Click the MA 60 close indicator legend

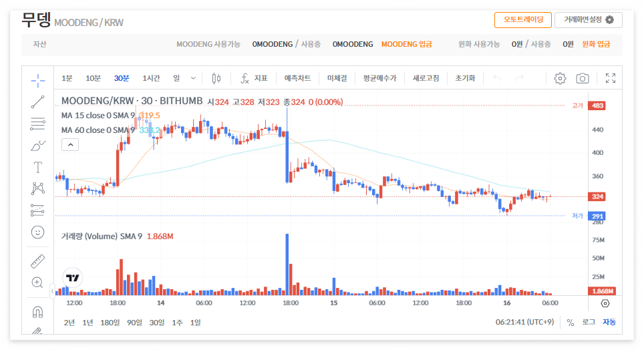pos(98,130)
